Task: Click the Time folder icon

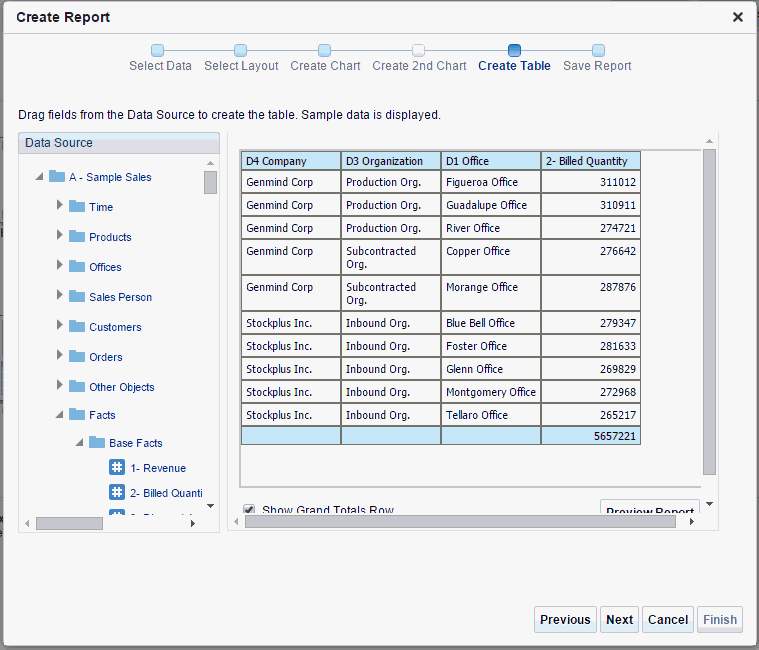Action: click(x=77, y=207)
